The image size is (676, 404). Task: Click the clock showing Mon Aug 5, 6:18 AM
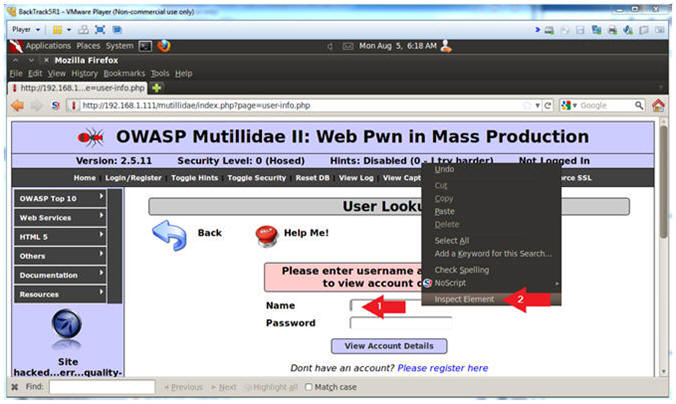[397, 46]
